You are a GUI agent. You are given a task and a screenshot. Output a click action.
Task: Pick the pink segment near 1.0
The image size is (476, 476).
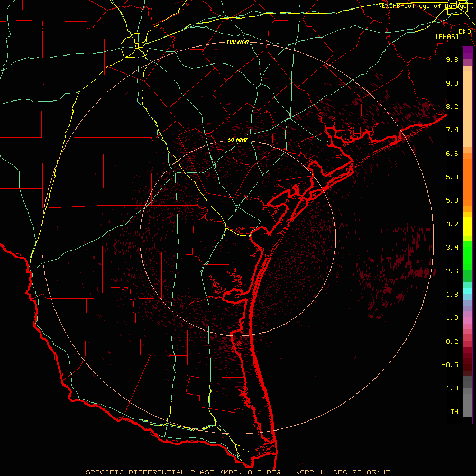(x=467, y=321)
